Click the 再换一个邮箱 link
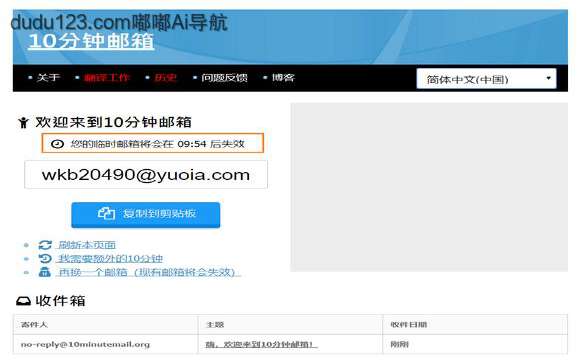Screen dimensions: 579x360 click(x=150, y=272)
